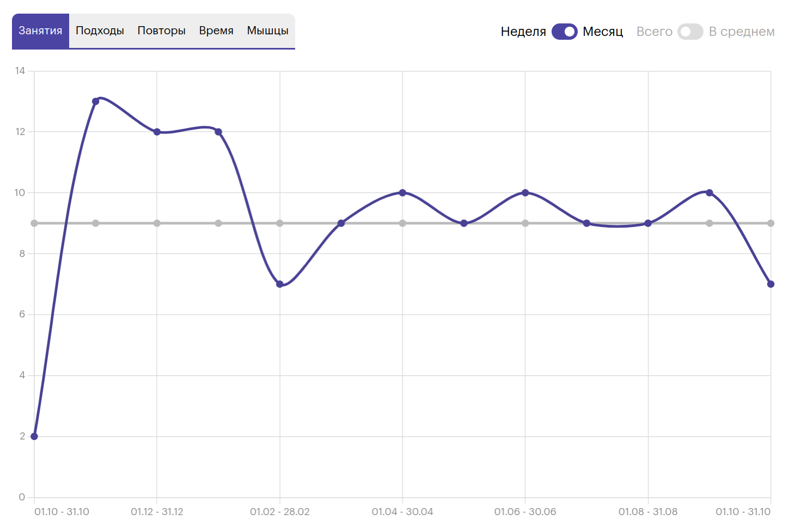Click the purple point above 01.12 - 31.12
The image size is (789, 532).
[x=157, y=132]
